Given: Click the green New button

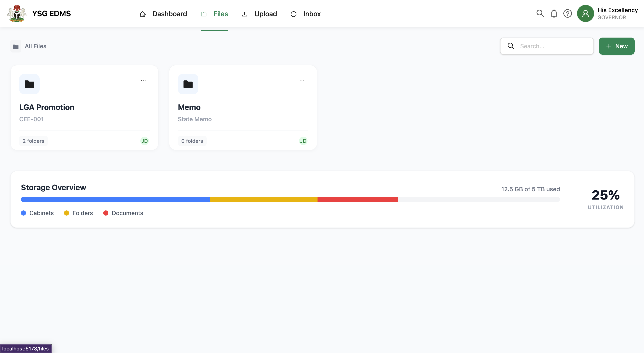Looking at the screenshot, I should click(x=616, y=46).
